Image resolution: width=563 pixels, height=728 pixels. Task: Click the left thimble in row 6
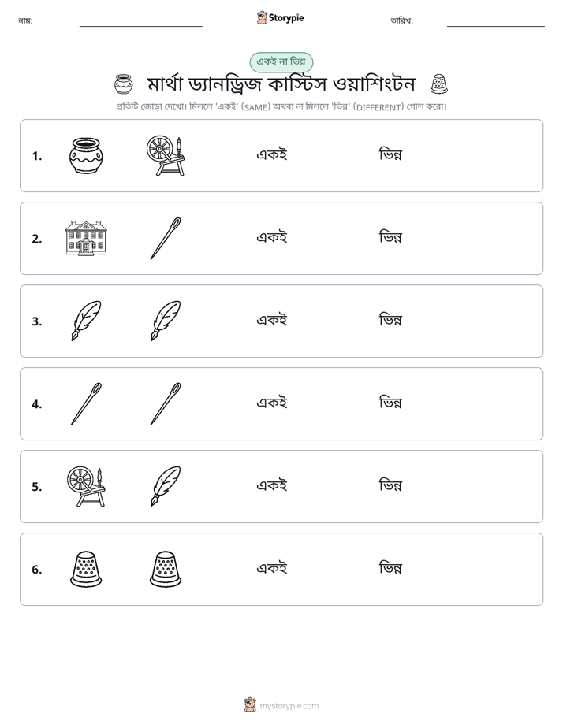(86, 569)
